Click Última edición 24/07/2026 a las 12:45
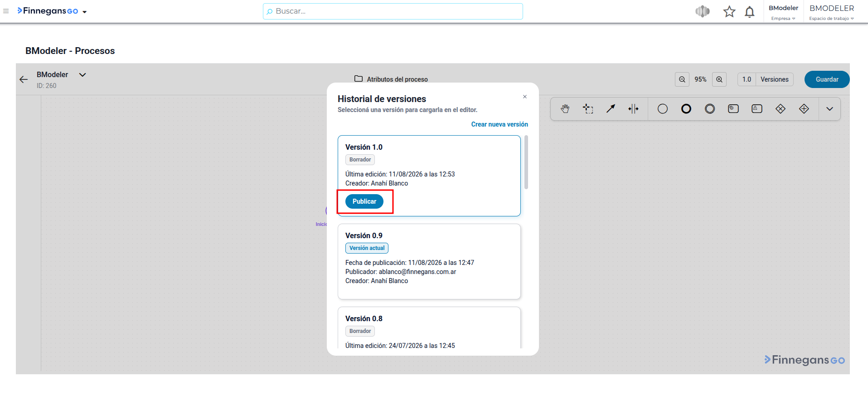Screen dimensions: 868x411 coord(400,346)
